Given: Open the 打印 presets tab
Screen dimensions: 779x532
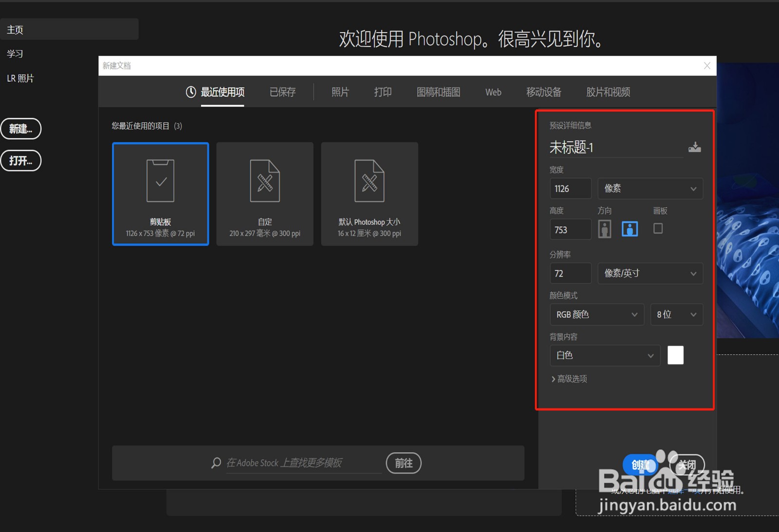Looking at the screenshot, I should [x=383, y=92].
